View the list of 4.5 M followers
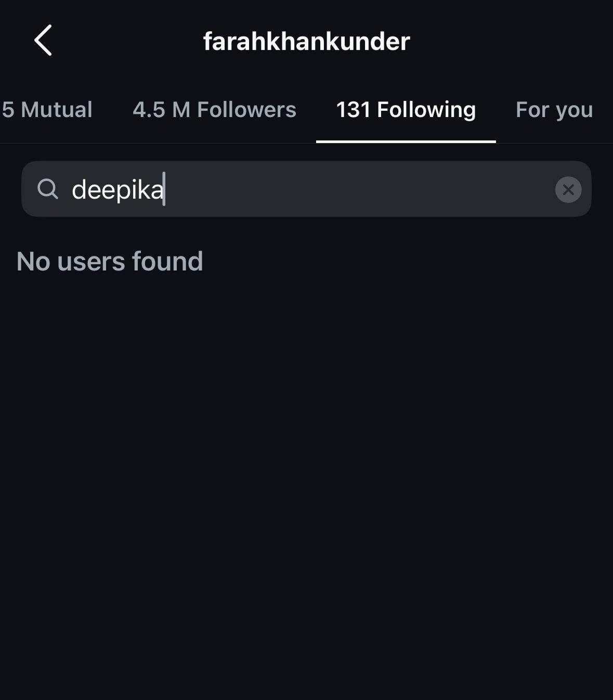Viewport: 613px width, 700px height. (x=214, y=110)
